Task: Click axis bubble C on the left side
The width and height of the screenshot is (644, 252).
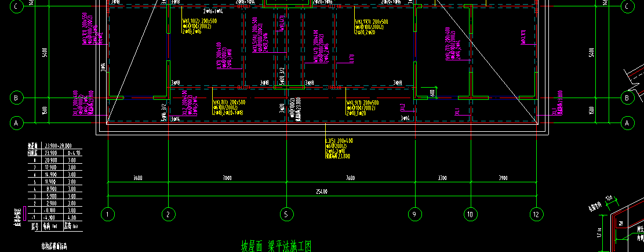Action: (x=16, y=6)
